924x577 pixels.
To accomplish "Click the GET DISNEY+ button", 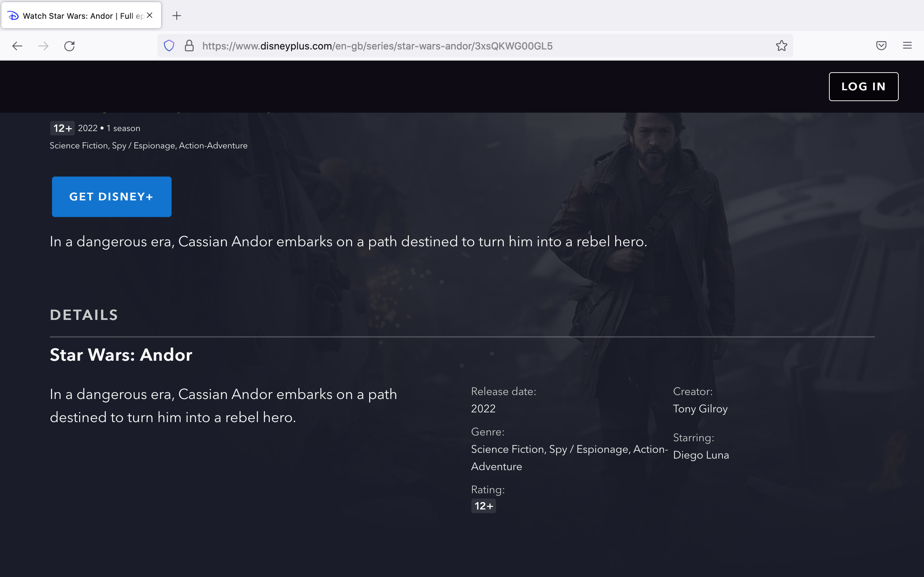I will pyautogui.click(x=112, y=196).
